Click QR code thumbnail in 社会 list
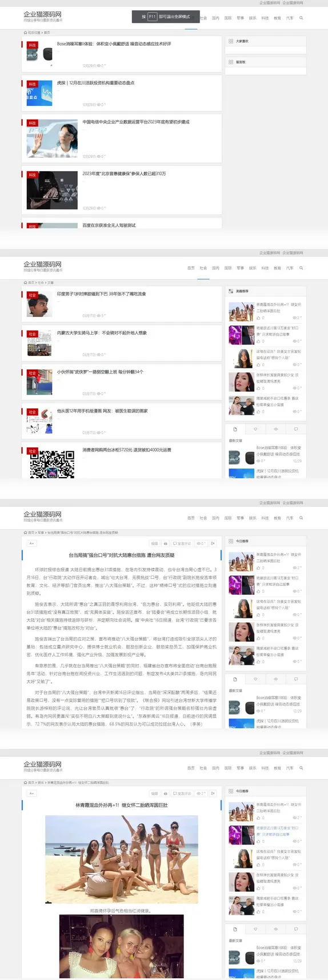Image resolution: width=328 pixels, height=980 pixels. (52, 463)
